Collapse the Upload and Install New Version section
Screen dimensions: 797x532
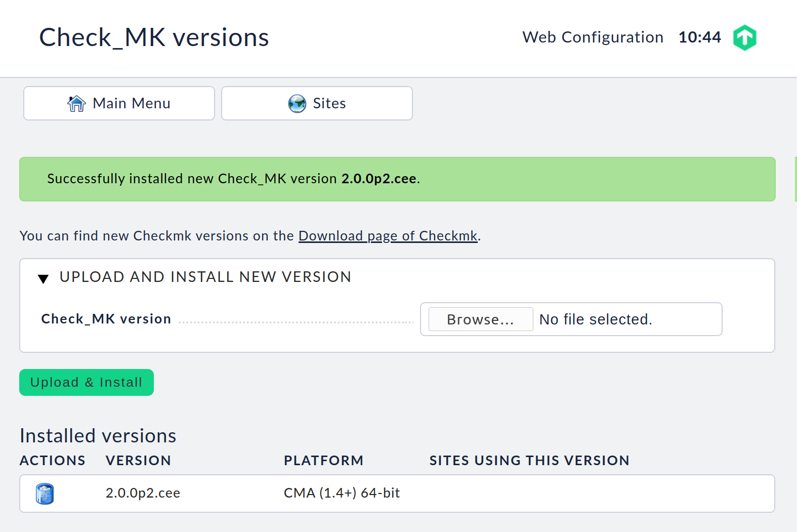[44, 278]
